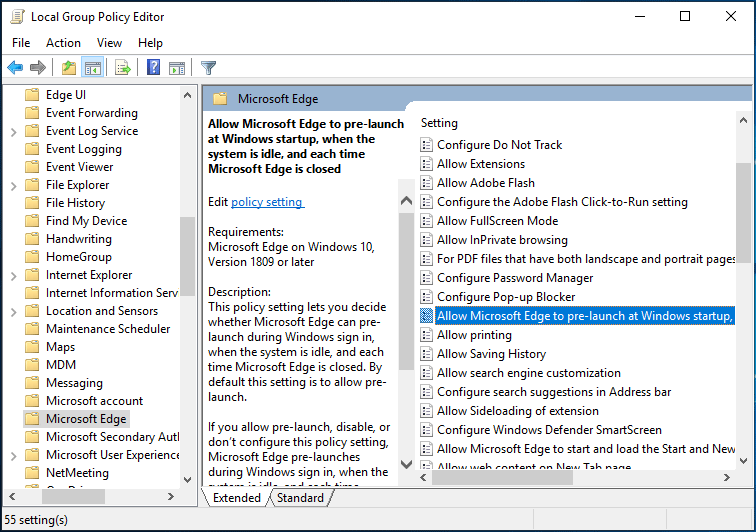This screenshot has width=756, height=532.
Task: Expand the Event Log Service node
Action: click(14, 132)
